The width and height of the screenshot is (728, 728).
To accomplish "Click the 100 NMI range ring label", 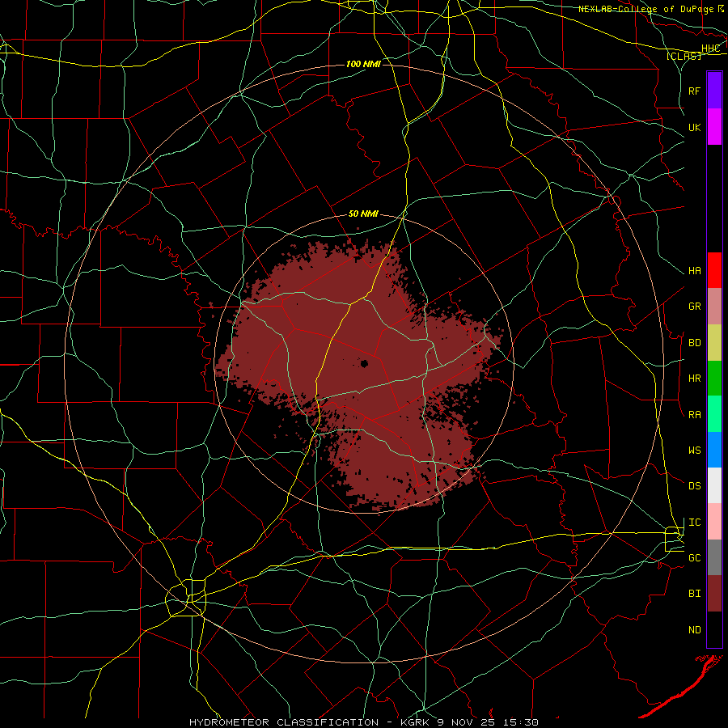I will point(363,64).
